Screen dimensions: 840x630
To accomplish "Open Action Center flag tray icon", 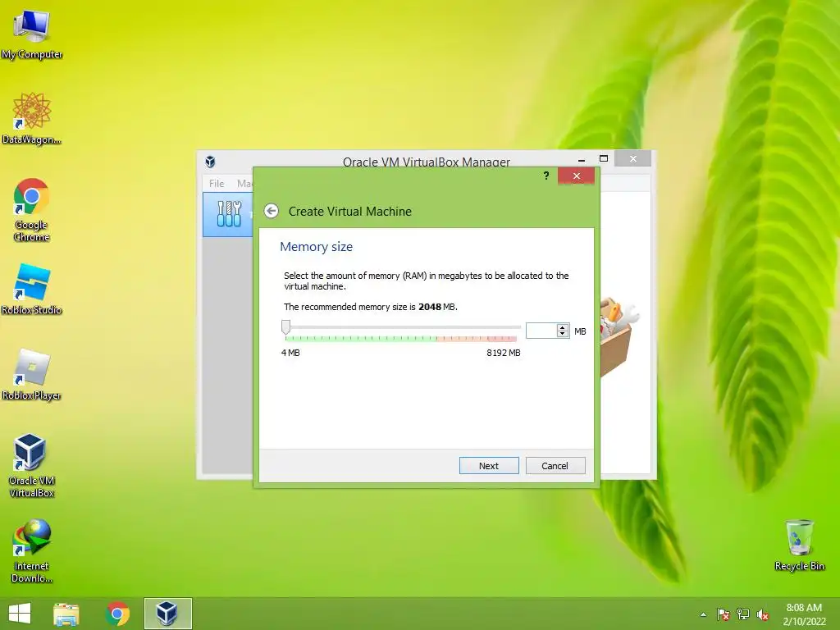I will click(724, 614).
